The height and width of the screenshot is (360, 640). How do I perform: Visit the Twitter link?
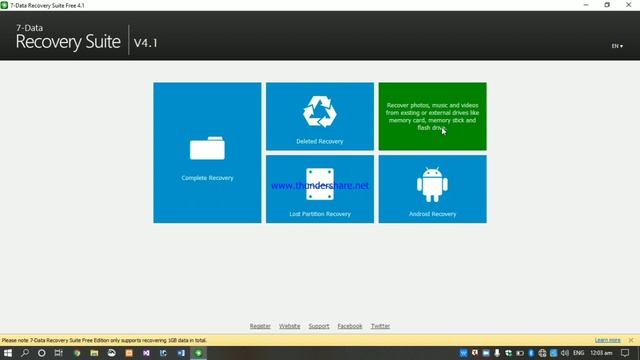[380, 326]
